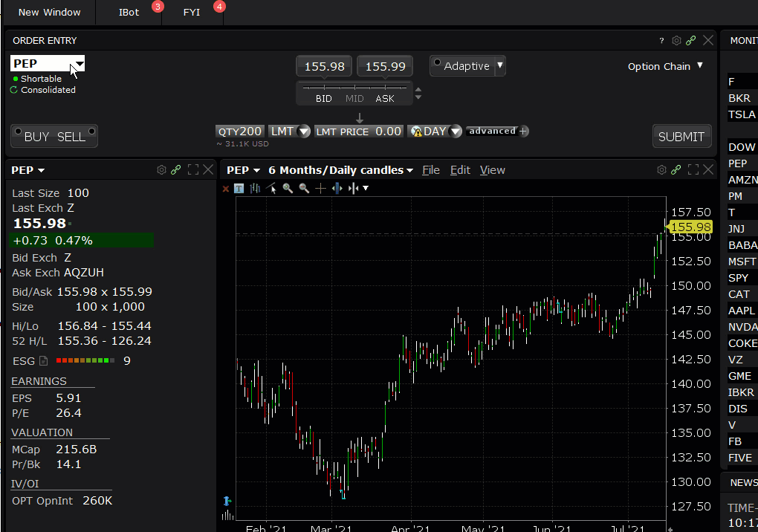Open the LMT order type dropdown
Image resolution: width=758 pixels, height=532 pixels.
(304, 132)
